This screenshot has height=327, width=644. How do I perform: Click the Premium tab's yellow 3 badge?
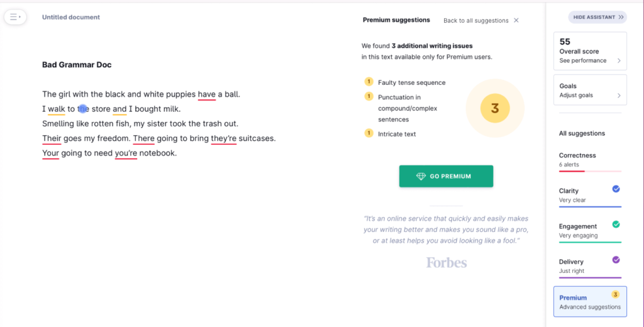tap(615, 294)
